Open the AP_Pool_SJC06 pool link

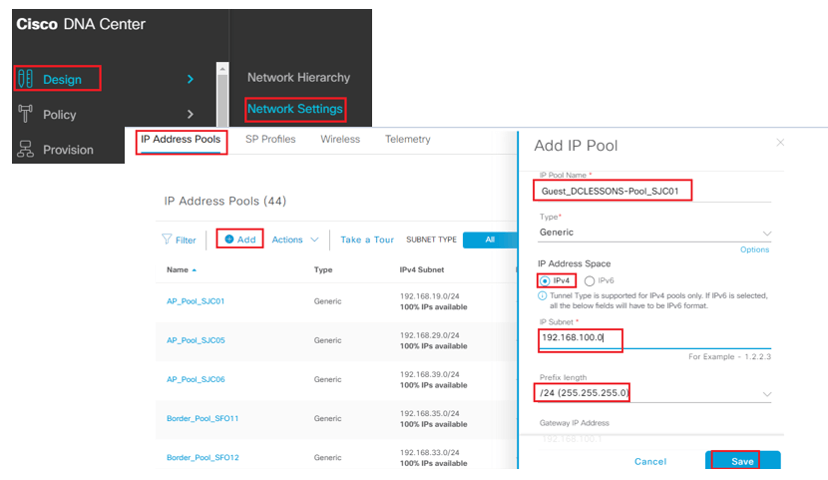click(x=195, y=380)
